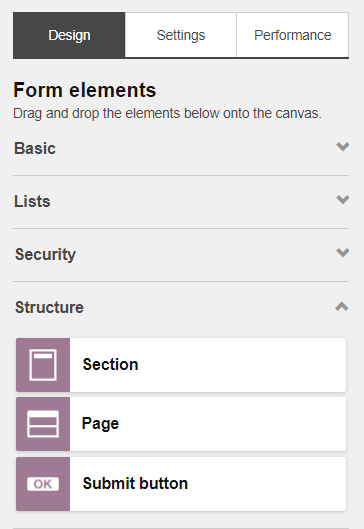Select the Page element label
The width and height of the screenshot is (364, 529).
(101, 424)
